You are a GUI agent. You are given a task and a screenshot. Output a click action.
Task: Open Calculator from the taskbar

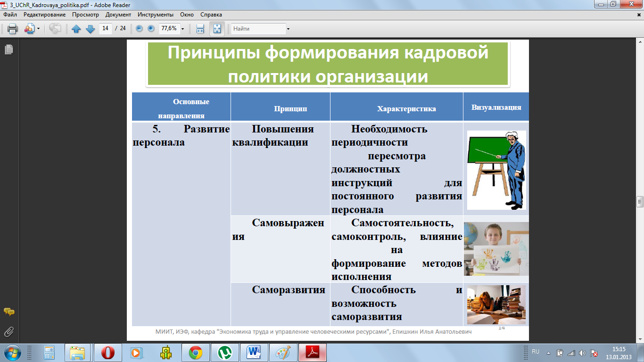coord(49,352)
